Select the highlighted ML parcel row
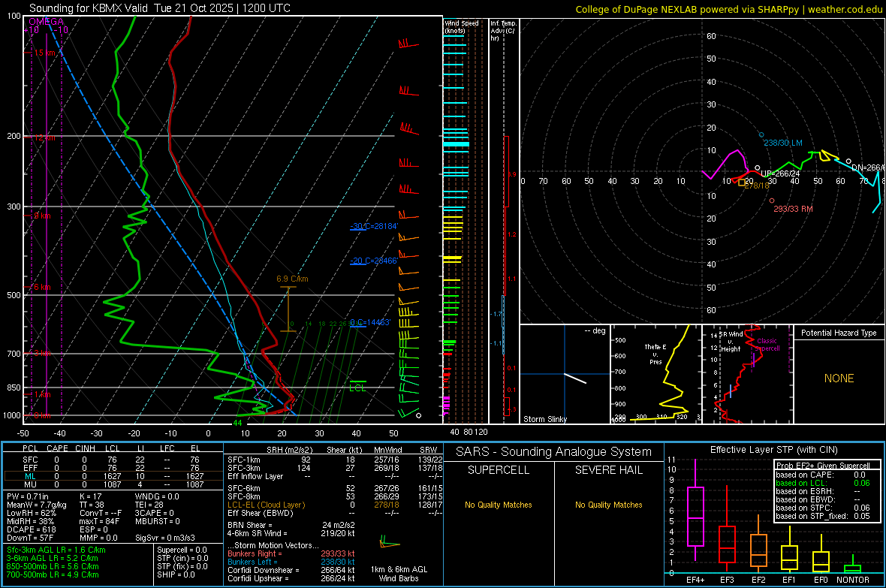The image size is (886, 588). click(x=113, y=476)
